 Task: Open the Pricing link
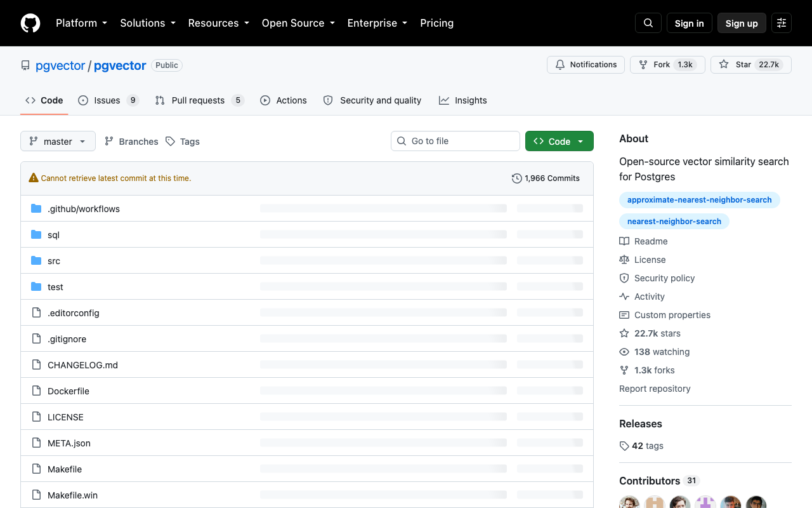tap(437, 23)
